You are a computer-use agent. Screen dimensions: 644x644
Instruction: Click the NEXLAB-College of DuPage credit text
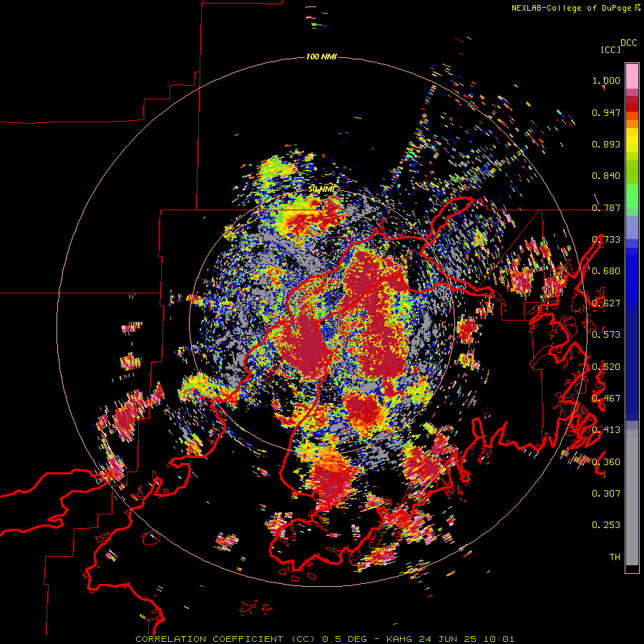[571, 8]
